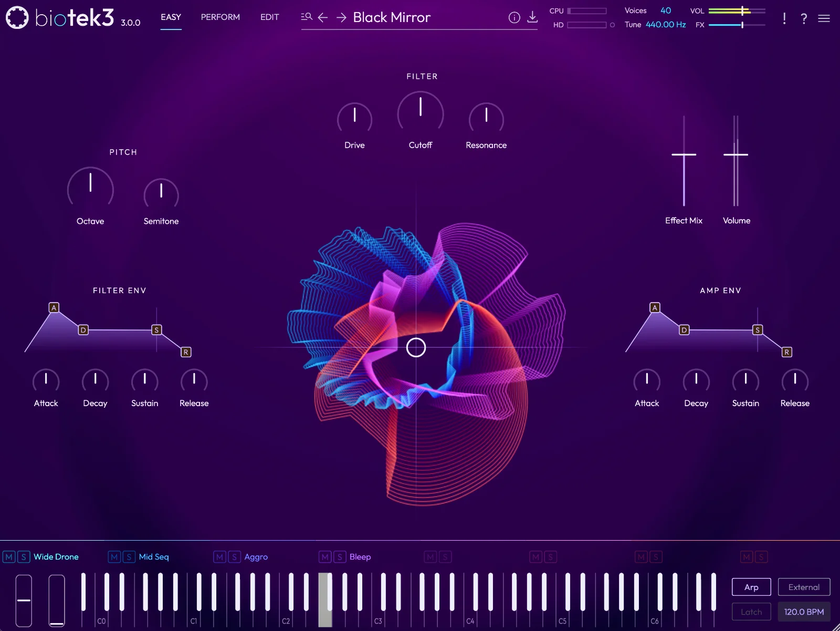The width and height of the screenshot is (840, 631).
Task: Mute the Mid Seq layer
Action: [114, 557]
